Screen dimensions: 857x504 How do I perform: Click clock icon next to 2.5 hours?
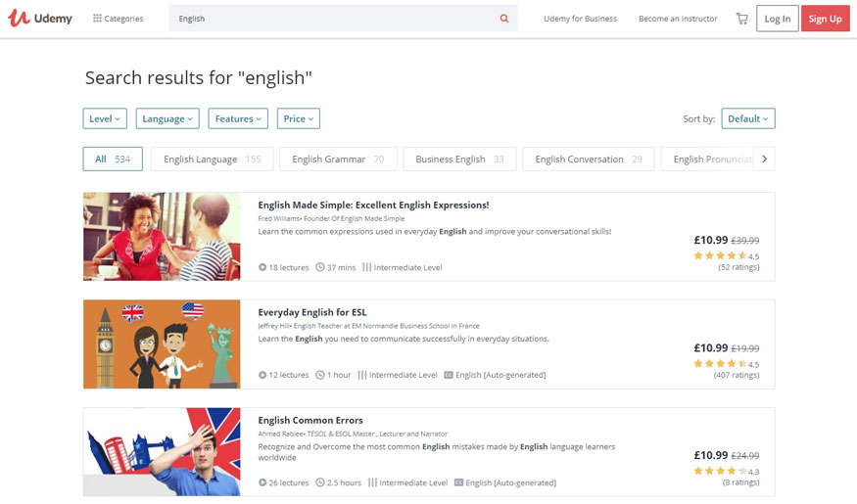(320, 482)
